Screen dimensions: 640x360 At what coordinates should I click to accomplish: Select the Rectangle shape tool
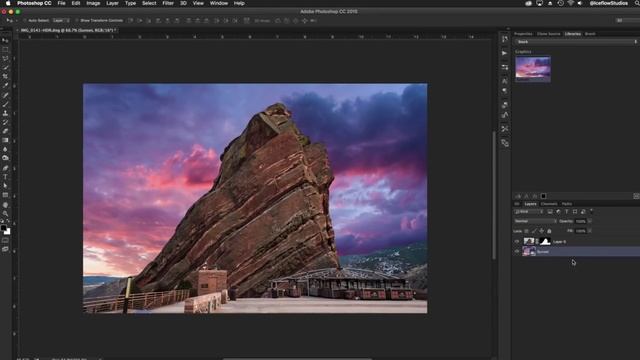click(x=5, y=195)
